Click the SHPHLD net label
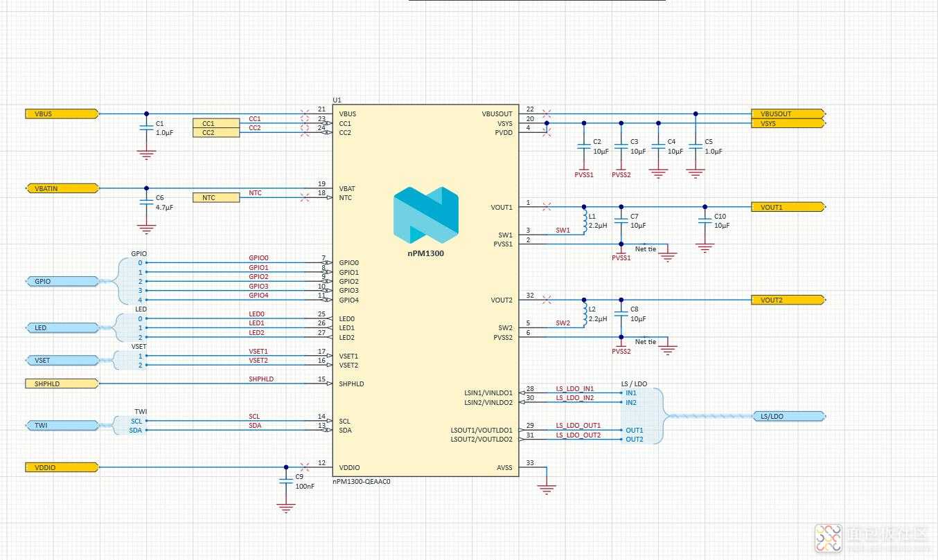Image resolution: width=938 pixels, height=560 pixels. coord(261,379)
